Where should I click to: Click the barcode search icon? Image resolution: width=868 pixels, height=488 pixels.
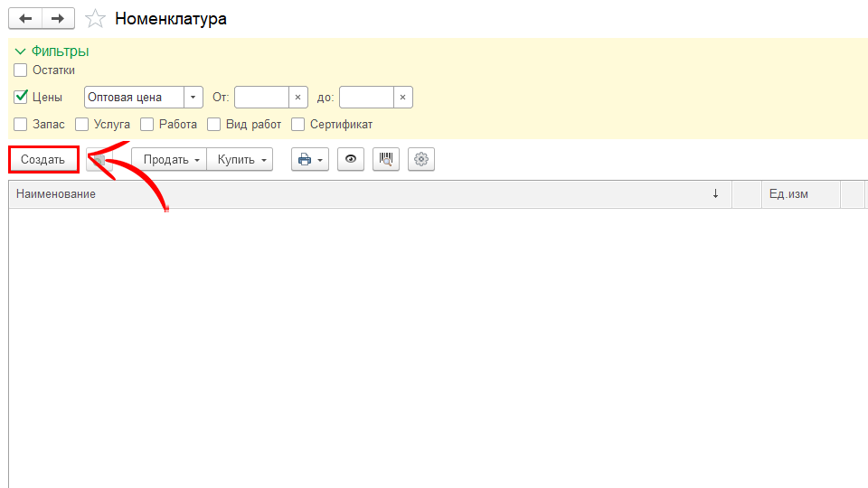pyautogui.click(x=386, y=160)
